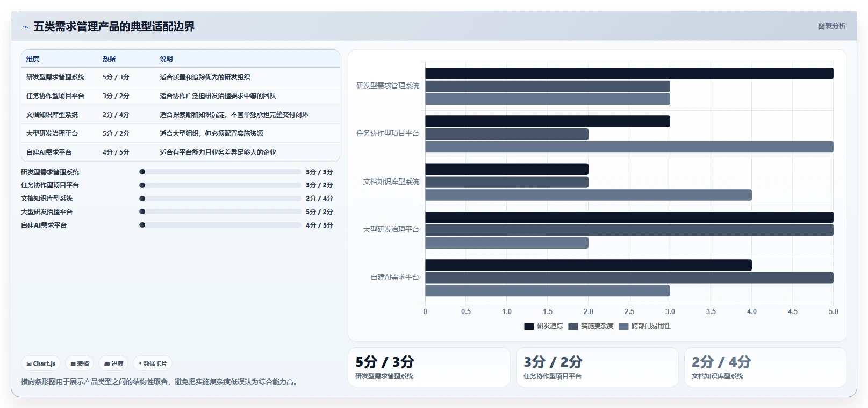Select the 大型研发治理平台 table row name
The image size is (868, 408).
coord(52,134)
